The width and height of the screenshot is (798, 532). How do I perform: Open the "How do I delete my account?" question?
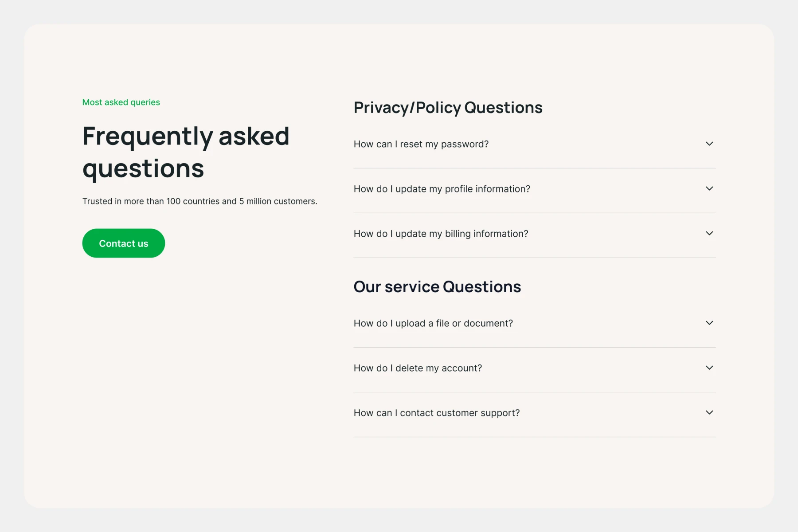[418, 368]
